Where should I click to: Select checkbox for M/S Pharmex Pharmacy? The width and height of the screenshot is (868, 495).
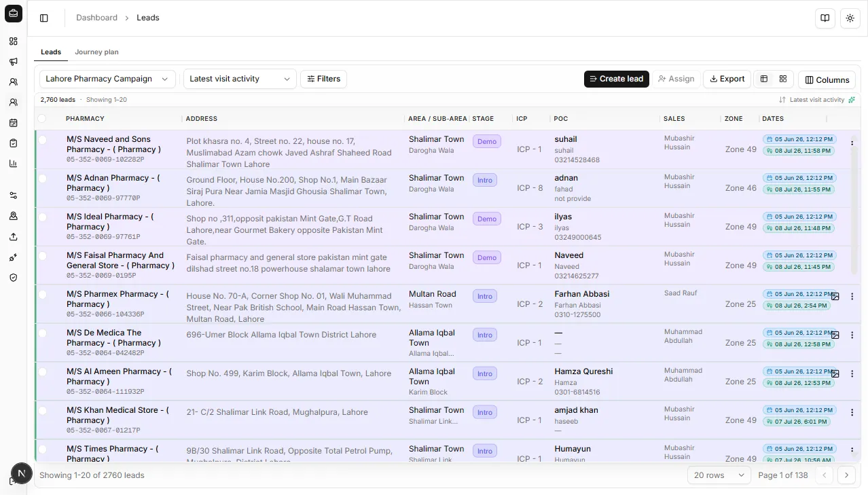(43, 295)
